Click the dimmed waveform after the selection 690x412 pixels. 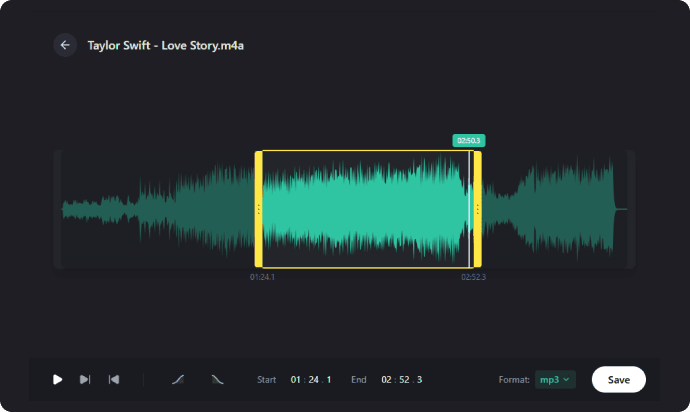(554, 209)
